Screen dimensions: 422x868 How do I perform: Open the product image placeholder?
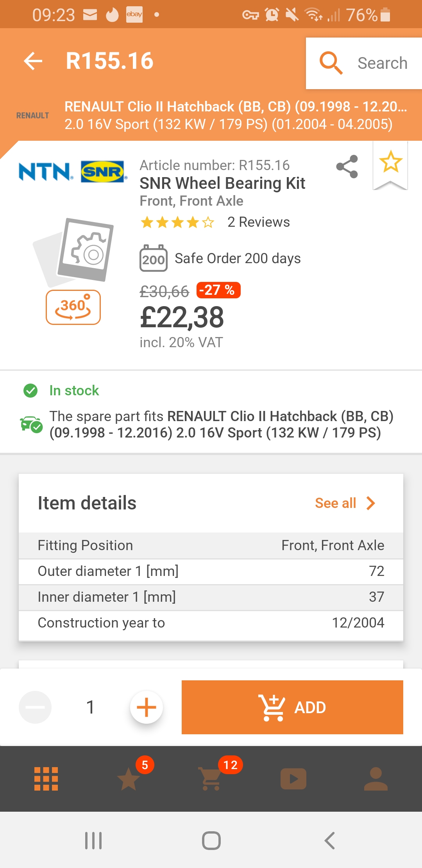(x=73, y=250)
